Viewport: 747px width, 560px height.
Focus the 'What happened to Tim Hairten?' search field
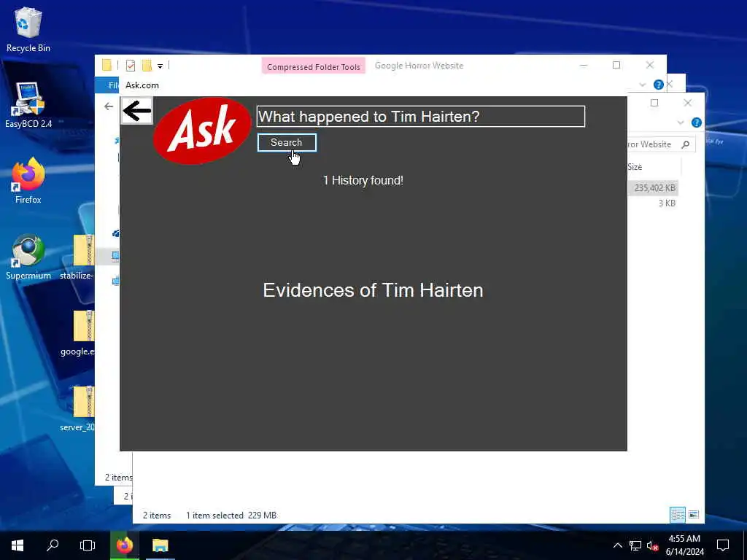click(421, 116)
